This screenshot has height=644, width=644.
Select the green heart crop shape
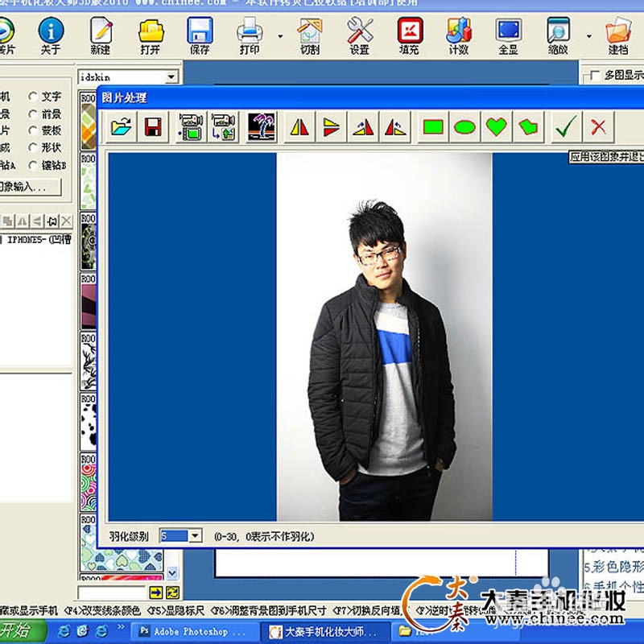coord(496,126)
